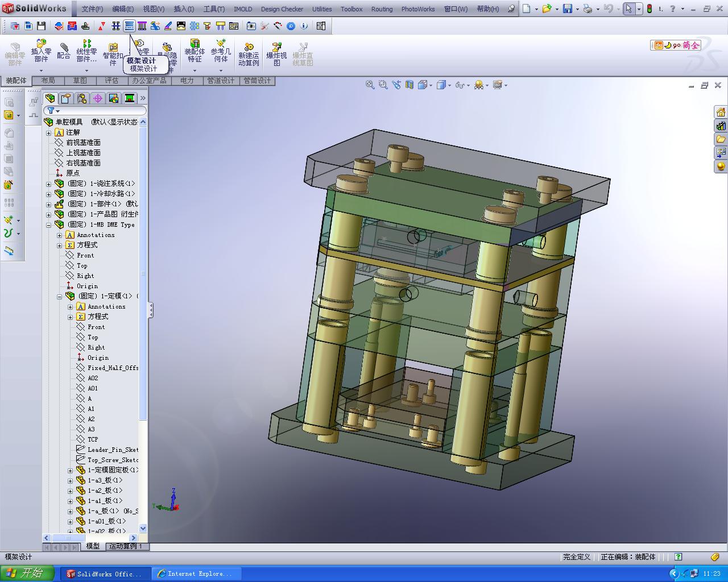Viewport: 728px width, 582px height.
Task: Open the feature tree filter dropdown
Action: tap(53, 111)
